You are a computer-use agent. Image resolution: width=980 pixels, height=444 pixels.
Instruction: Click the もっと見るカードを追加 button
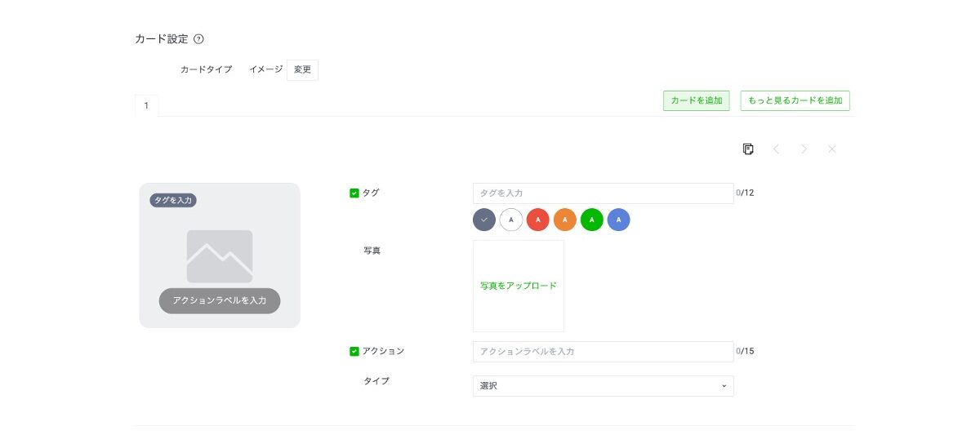[795, 100]
